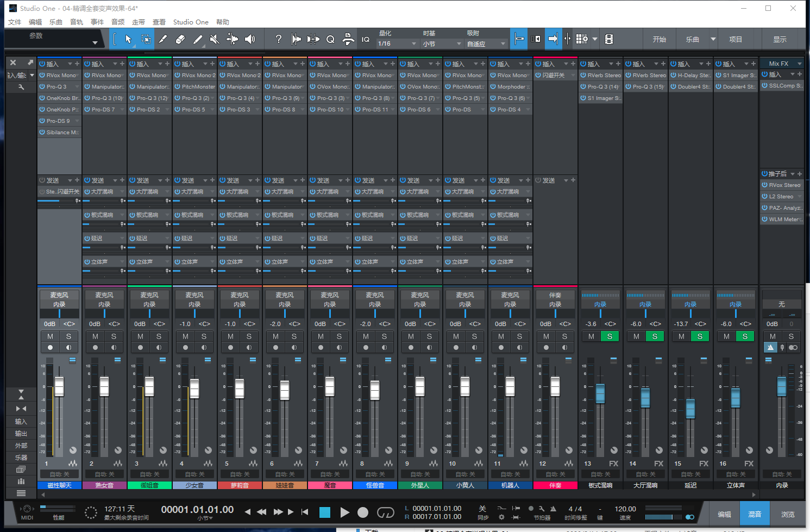This screenshot has height=532, width=810.
Task: Select the Listen (speaker) tool
Action: 250,39
